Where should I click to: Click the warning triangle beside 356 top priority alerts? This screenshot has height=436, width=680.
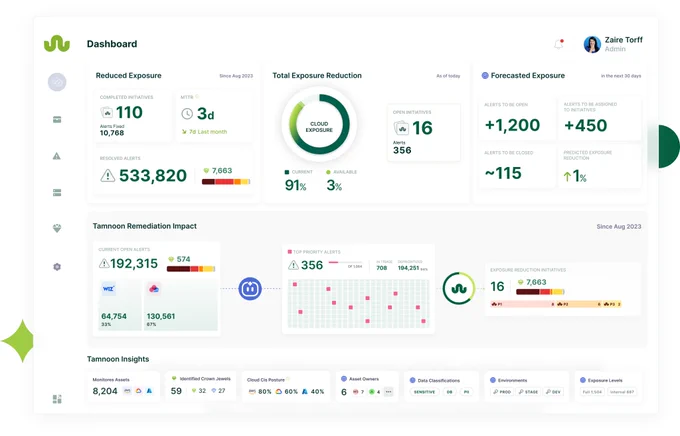(x=294, y=265)
